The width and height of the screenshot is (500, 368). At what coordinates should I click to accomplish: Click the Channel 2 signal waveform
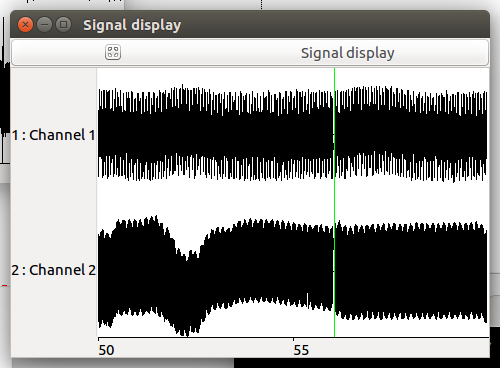[x=293, y=276]
